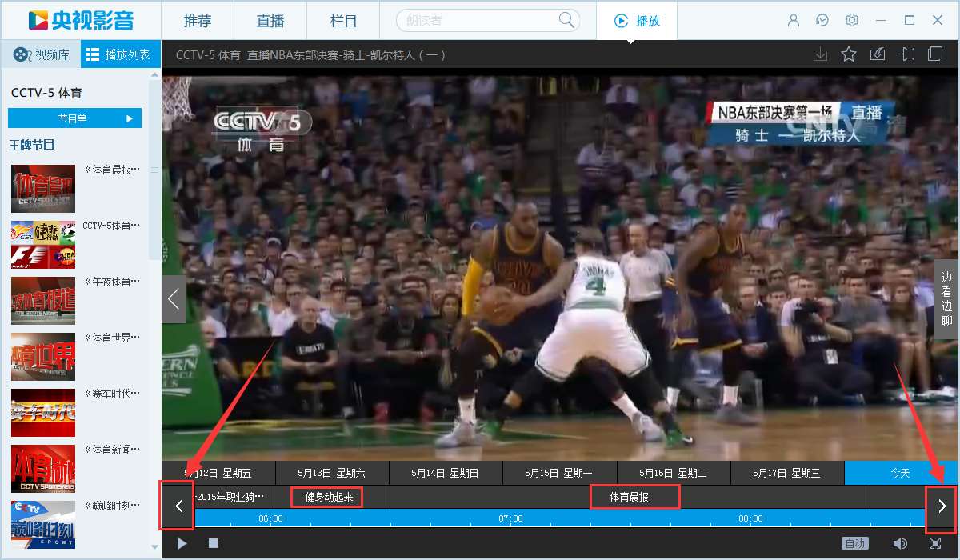Select the 5月14日 星期日 date tab
960x560 pixels.
point(446,473)
